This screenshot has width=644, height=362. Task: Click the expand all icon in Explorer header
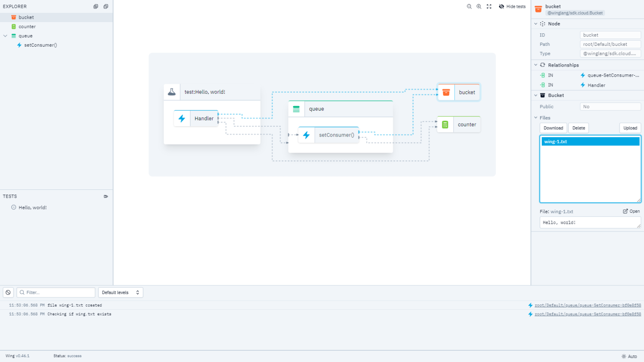point(95,6)
